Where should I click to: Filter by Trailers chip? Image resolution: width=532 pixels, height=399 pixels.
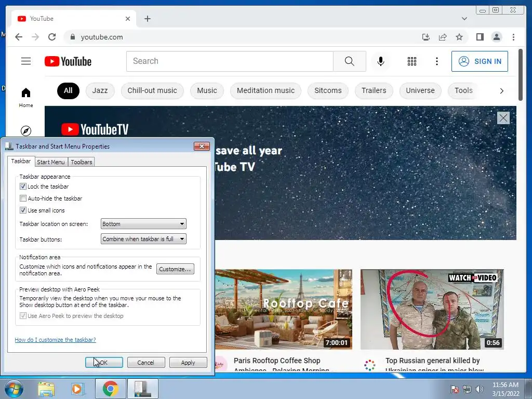(374, 90)
